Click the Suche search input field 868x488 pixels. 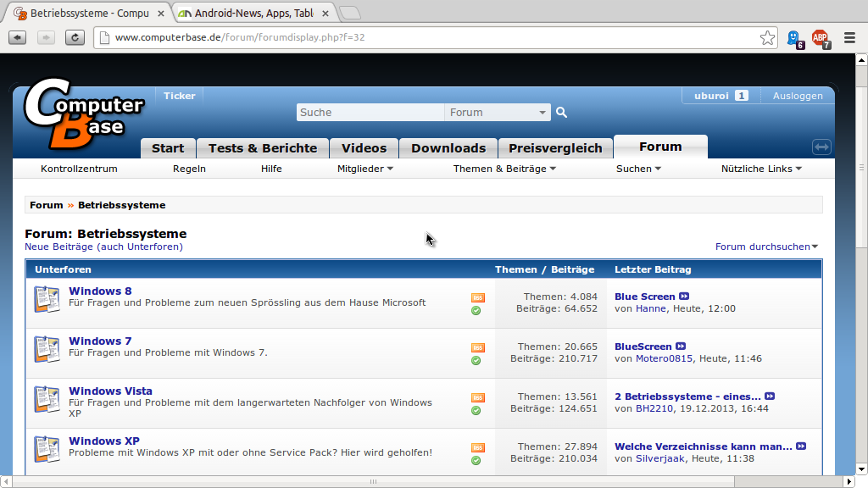coord(370,113)
